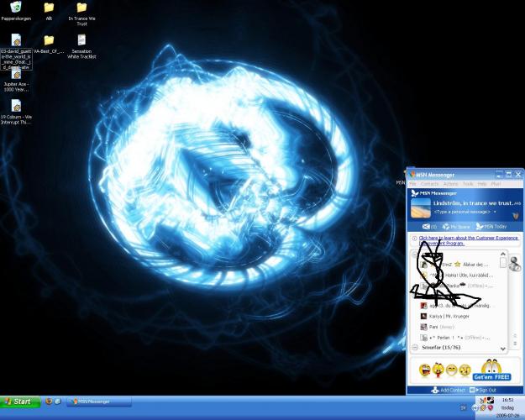Click the contact list scrollbar down arrow
Image resolution: width=525 pixels, height=420 pixels.
pos(503,348)
